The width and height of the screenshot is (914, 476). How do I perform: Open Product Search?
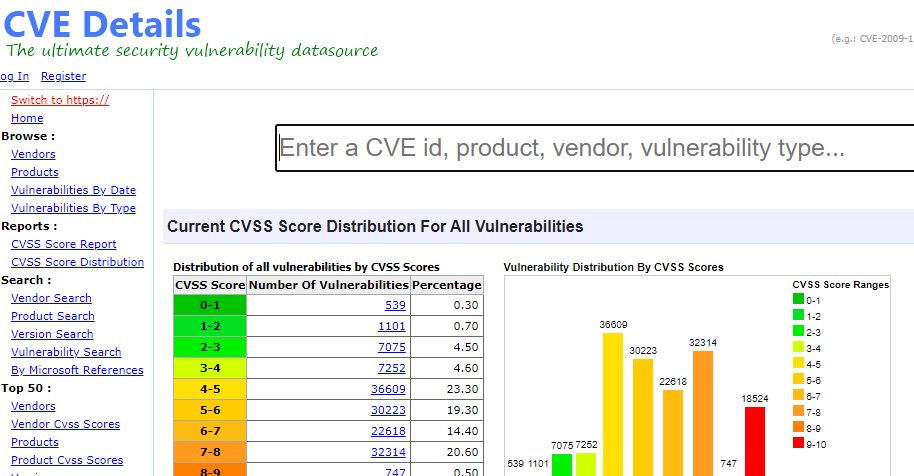coord(52,316)
